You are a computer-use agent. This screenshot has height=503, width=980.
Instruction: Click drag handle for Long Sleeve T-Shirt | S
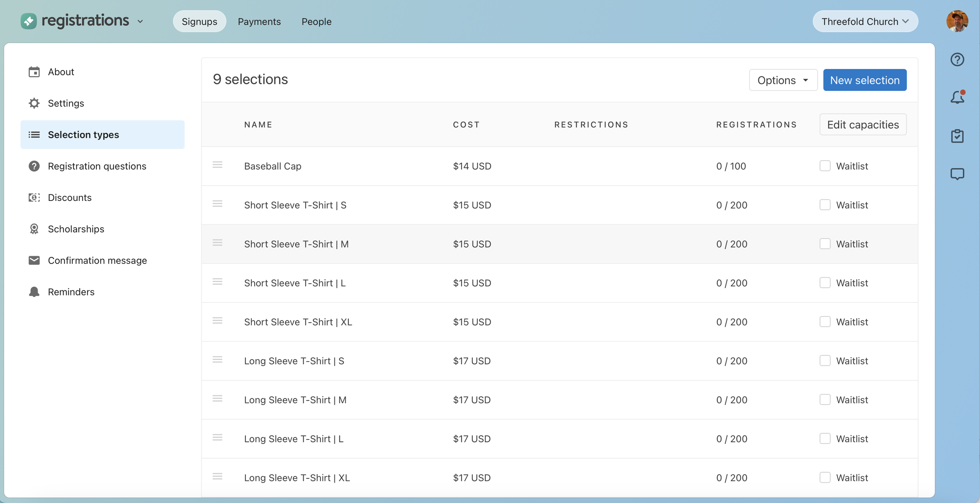click(x=217, y=360)
